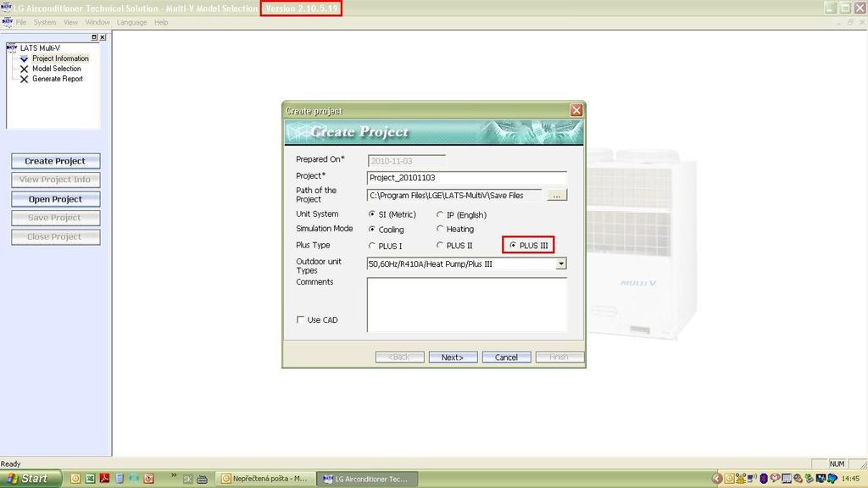Screen dimensions: 868x488
Task: Show more quick launch items via » chevron
Action: click(173, 475)
